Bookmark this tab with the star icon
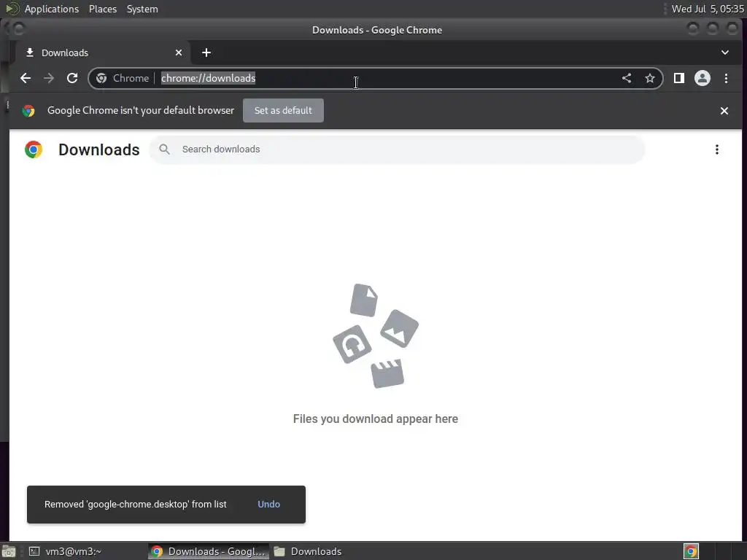This screenshot has width=747, height=560. tap(650, 78)
